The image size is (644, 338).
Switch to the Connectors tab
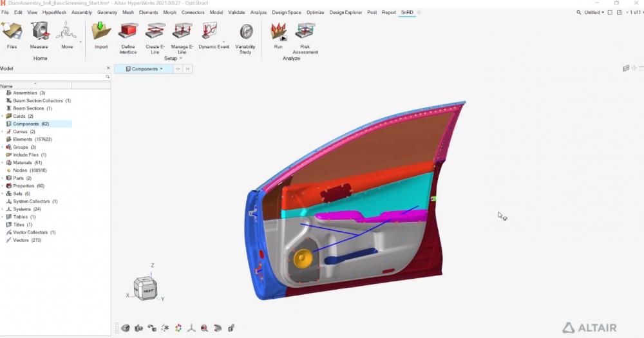[x=193, y=12]
